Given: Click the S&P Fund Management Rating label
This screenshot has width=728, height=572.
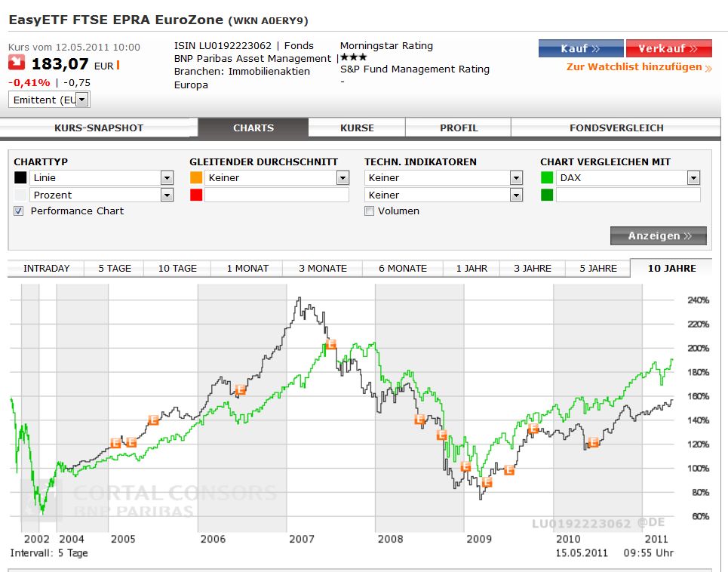Looking at the screenshot, I should [415, 69].
